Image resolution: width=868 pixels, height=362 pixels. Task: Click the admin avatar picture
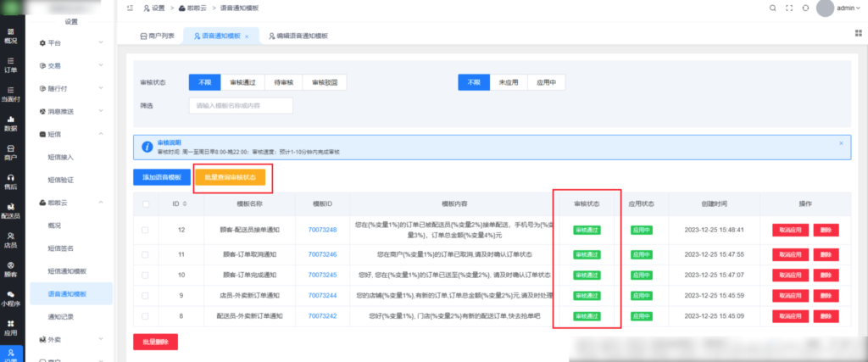coord(826,8)
